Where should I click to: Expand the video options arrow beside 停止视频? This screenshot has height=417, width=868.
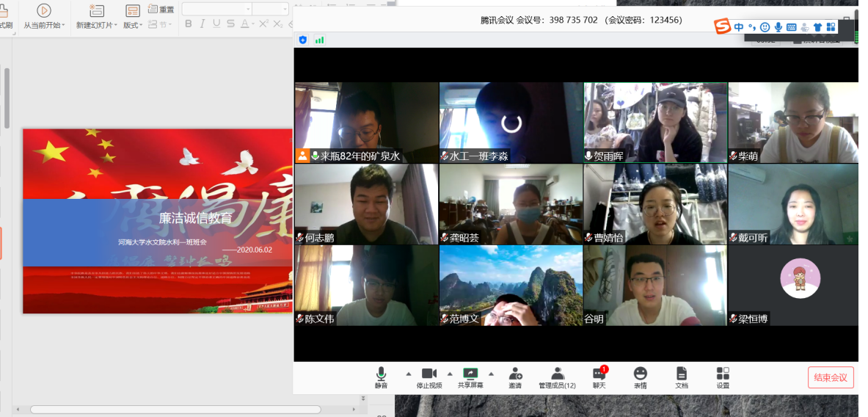click(450, 373)
